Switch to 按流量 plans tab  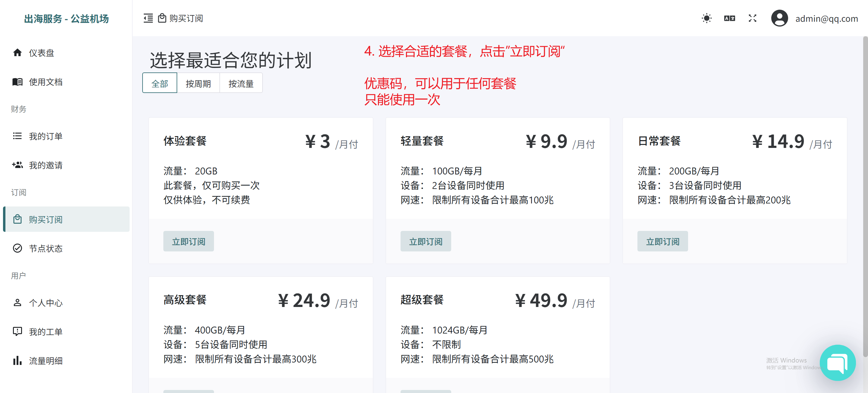tap(241, 83)
